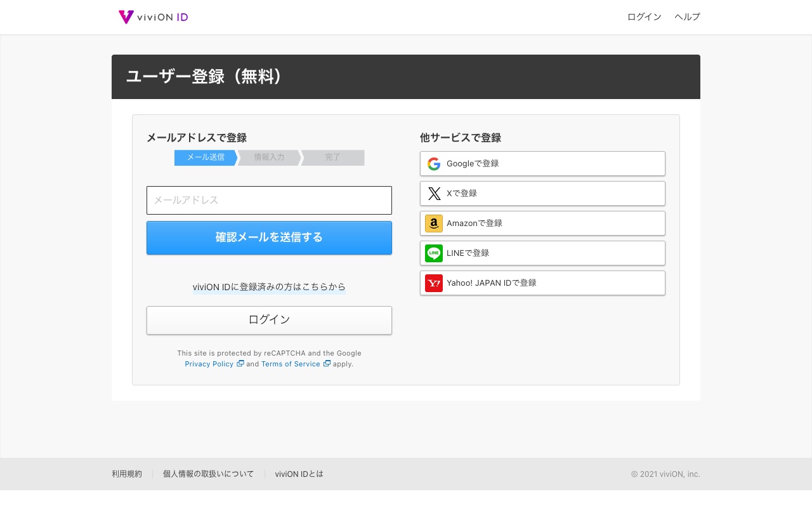
Task: Click the viviON ID logo
Action: [x=153, y=17]
